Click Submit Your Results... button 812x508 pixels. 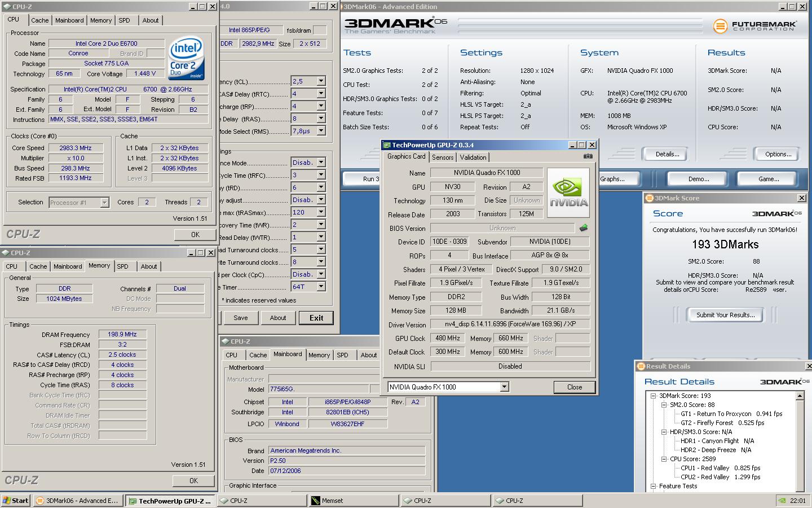[x=725, y=315]
